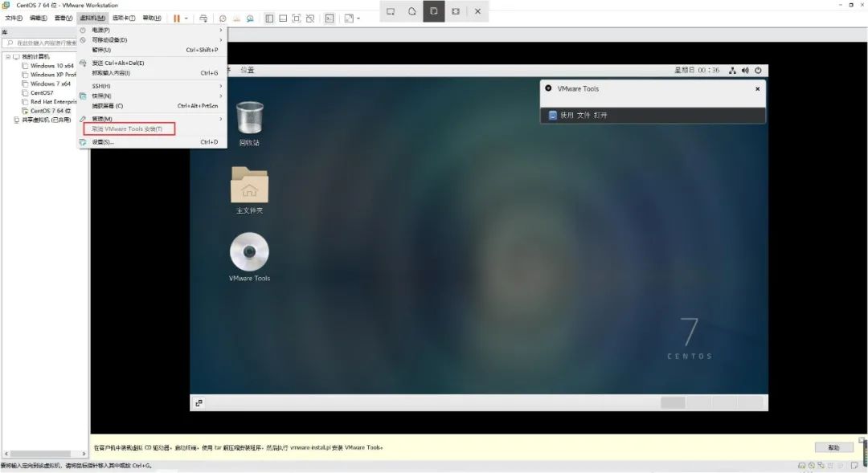Click the network icon in the CentOS top bar
Viewport: 868px width, 473px height.
pyautogui.click(x=732, y=70)
